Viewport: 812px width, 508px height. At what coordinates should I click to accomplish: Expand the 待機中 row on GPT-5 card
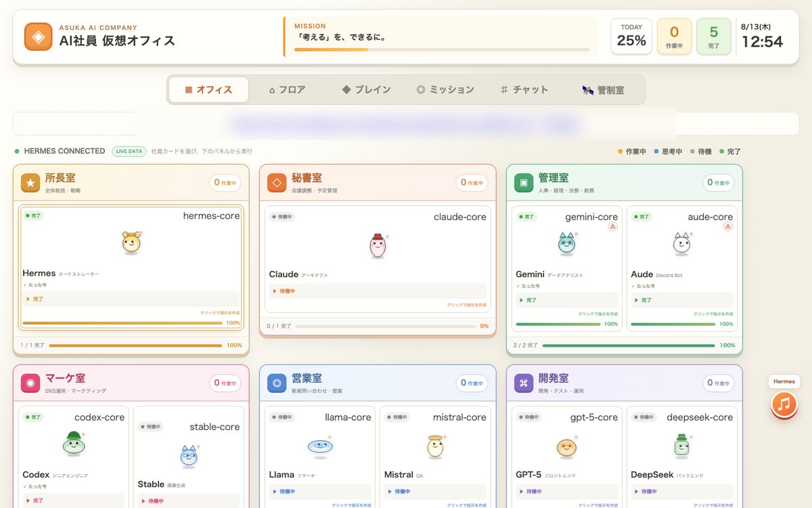tap(566, 492)
